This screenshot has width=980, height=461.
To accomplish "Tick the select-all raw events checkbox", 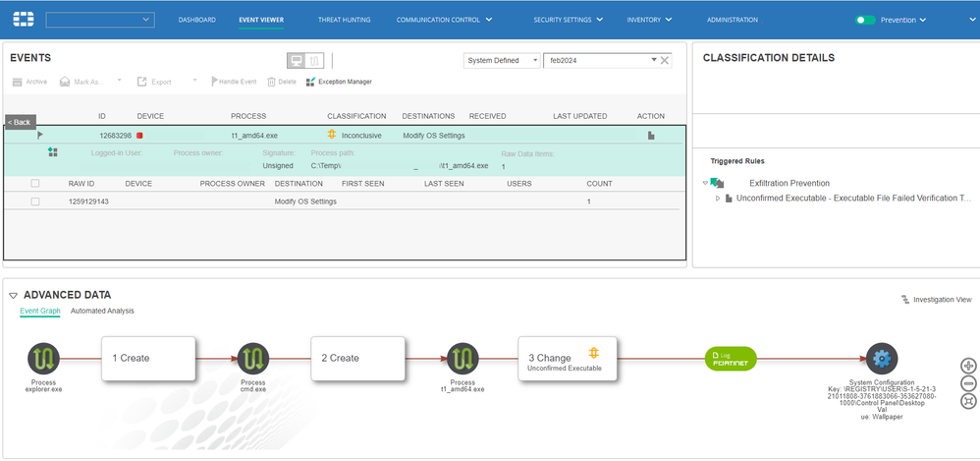I will coord(35,184).
